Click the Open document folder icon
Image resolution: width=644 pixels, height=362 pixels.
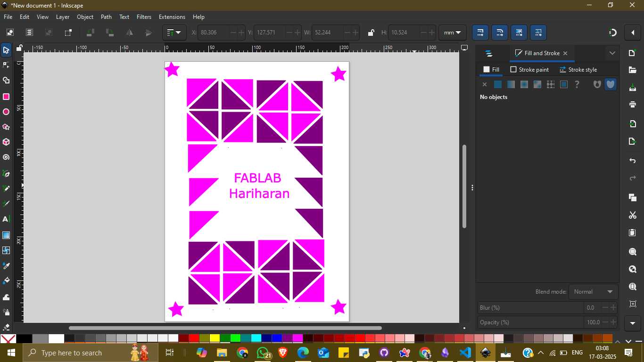633,70
